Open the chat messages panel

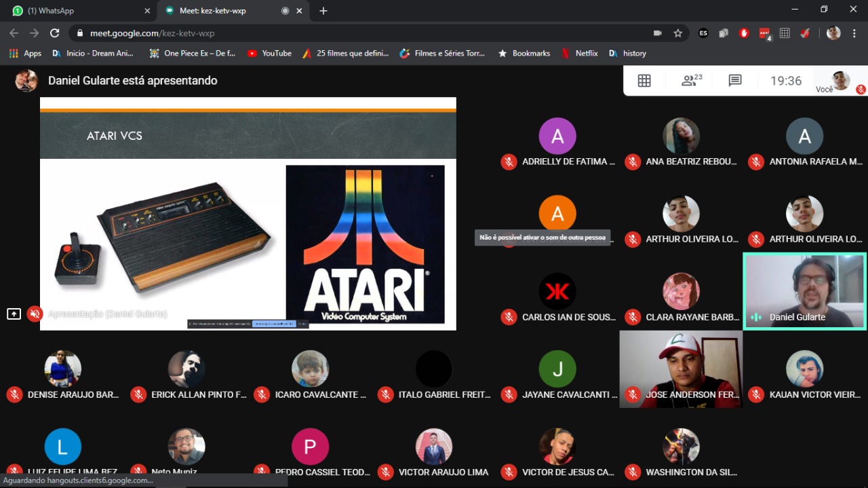pos(735,81)
